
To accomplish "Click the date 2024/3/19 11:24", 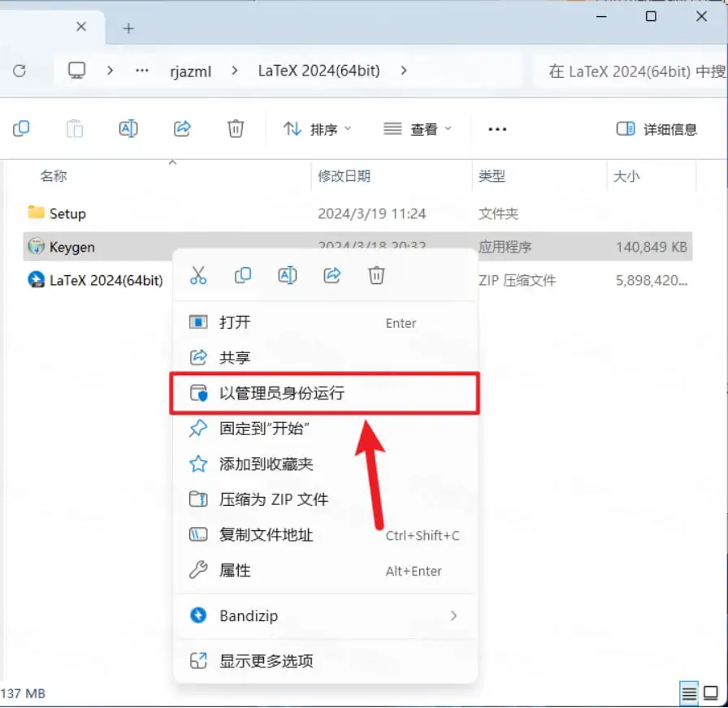I will 372,214.
